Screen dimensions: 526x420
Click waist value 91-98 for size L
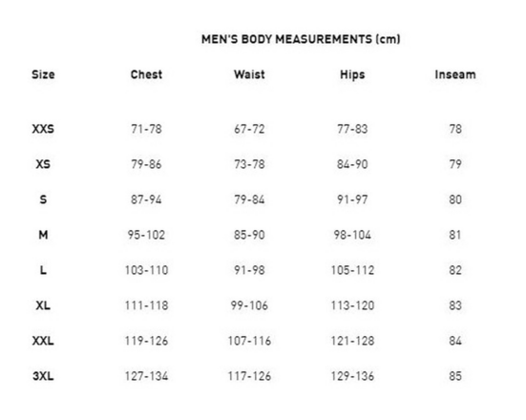tap(249, 270)
